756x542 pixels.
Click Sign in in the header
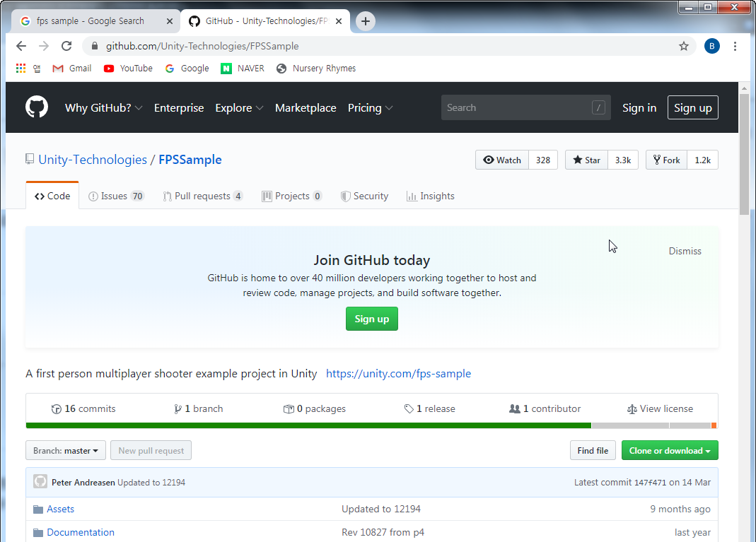(x=639, y=108)
